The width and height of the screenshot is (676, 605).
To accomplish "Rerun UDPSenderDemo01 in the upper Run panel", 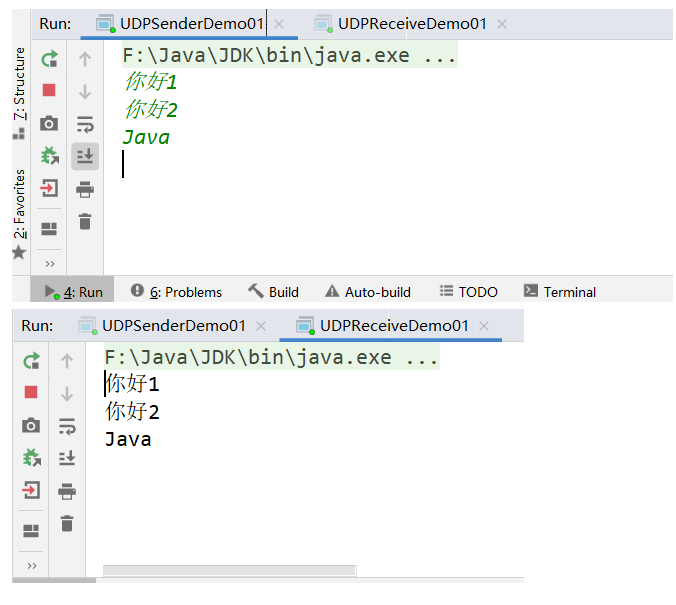I will [48, 60].
